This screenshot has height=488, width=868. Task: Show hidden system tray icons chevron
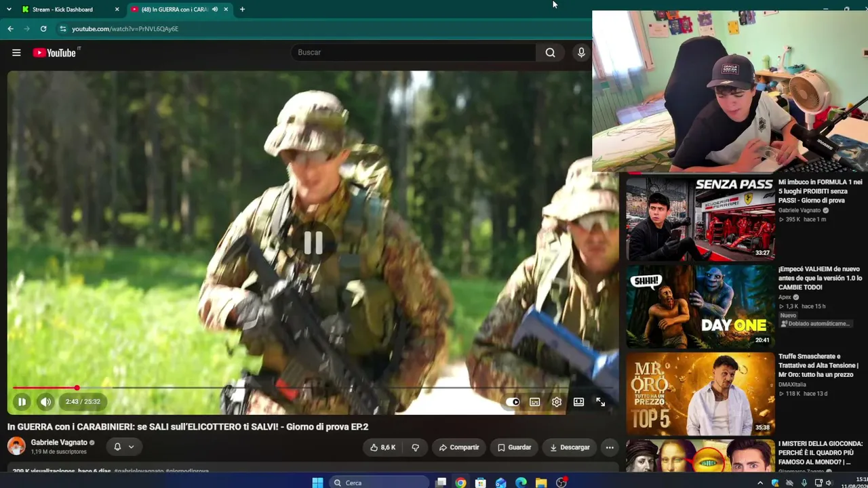(x=759, y=483)
